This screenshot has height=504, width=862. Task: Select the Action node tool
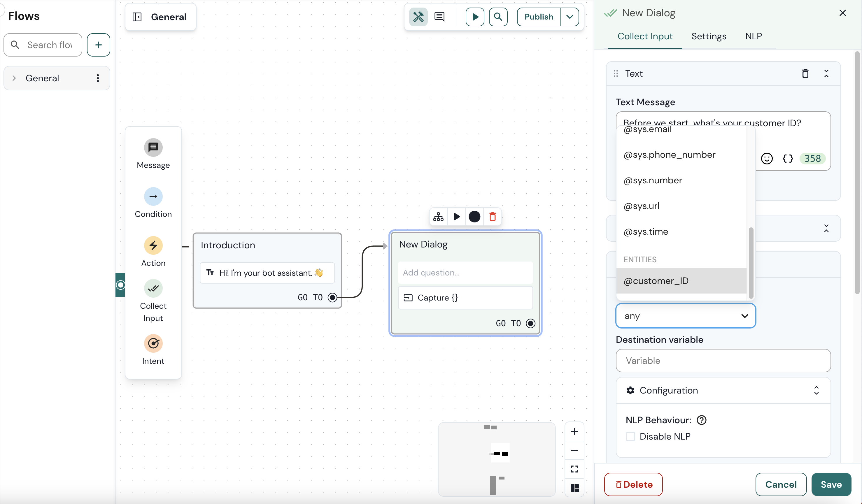(x=153, y=251)
